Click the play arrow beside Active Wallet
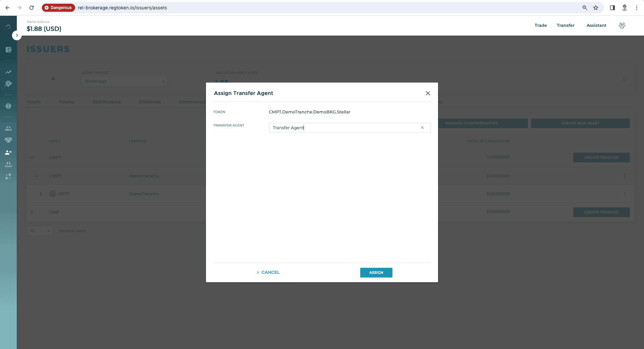 pos(54,79)
